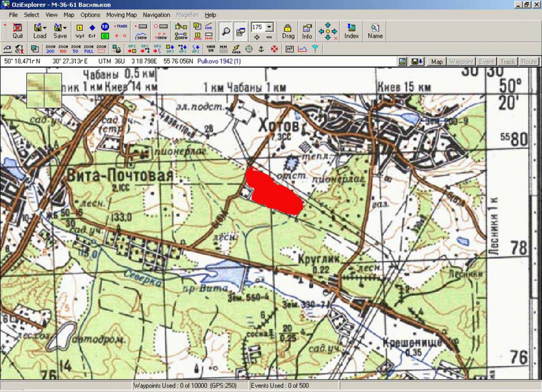Click the Map button in coordinate bar

pyautogui.click(x=436, y=61)
